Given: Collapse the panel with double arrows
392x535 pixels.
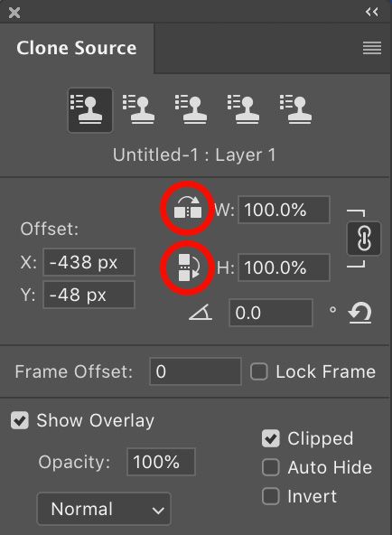Looking at the screenshot, I should 371,13.
